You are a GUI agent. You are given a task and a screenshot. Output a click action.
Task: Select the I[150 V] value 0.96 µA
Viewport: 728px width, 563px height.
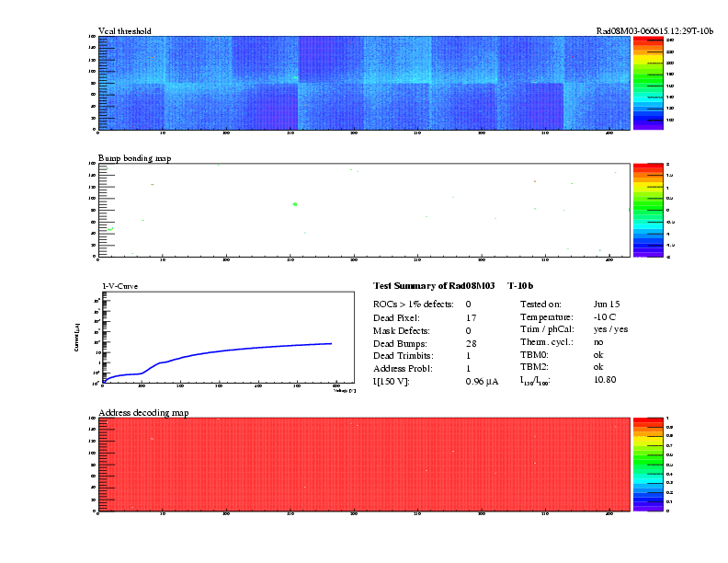point(482,381)
